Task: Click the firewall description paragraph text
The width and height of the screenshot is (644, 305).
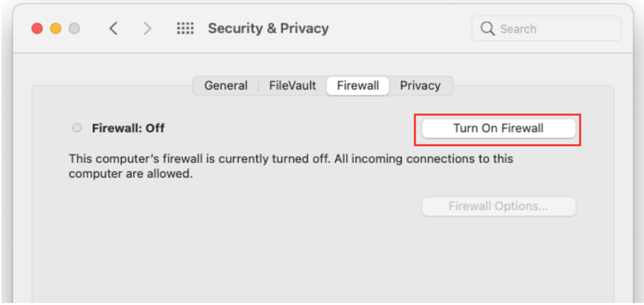Action: pyautogui.click(x=291, y=166)
